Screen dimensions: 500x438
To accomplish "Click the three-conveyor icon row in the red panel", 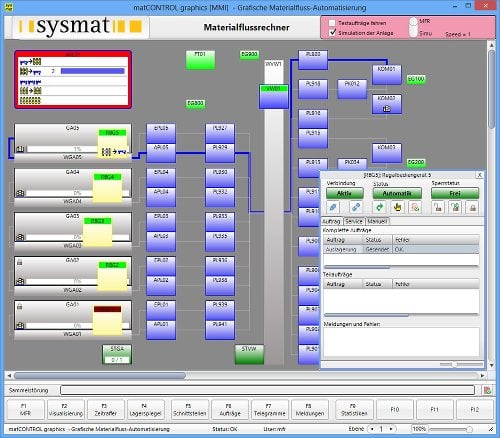I will tap(30, 82).
